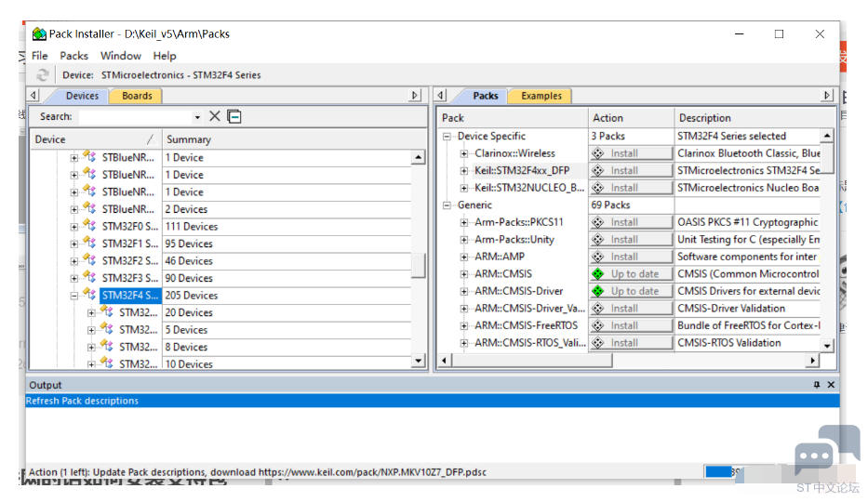Click the collapse-all icon next to search

click(234, 116)
